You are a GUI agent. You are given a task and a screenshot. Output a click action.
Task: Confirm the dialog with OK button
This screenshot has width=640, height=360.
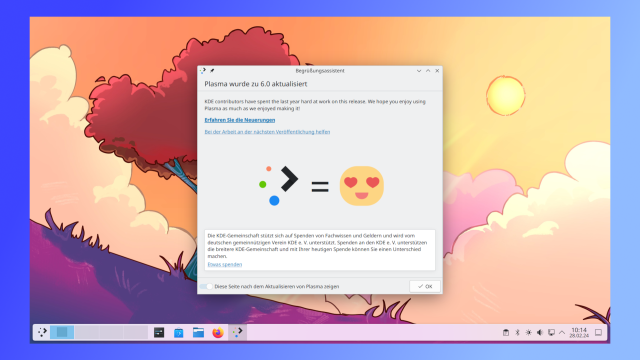(x=425, y=287)
